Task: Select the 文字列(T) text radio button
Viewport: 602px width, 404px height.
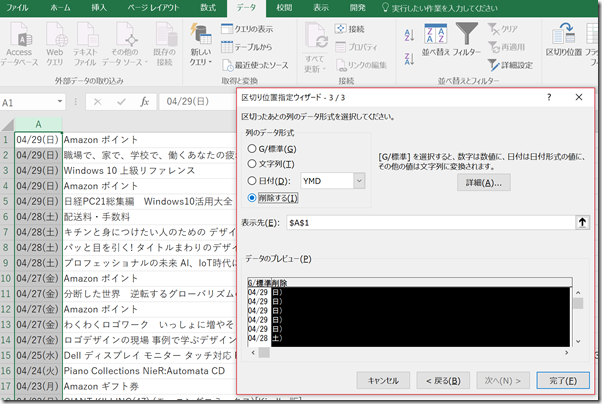Action: 252,164
